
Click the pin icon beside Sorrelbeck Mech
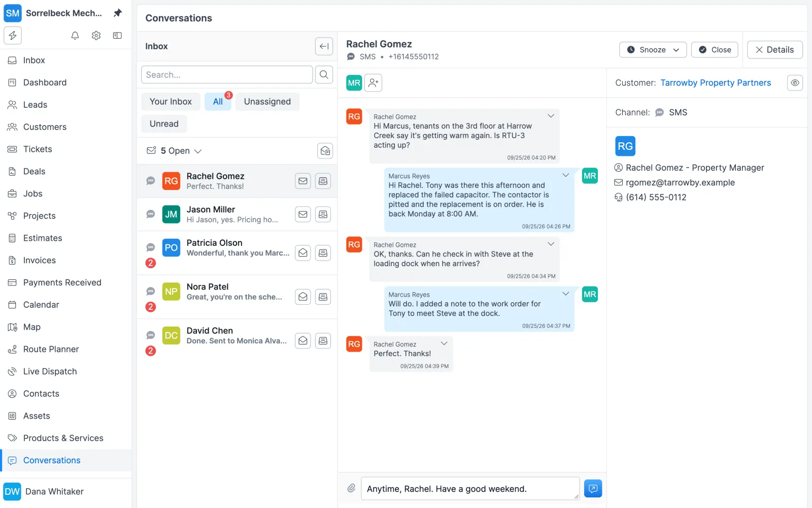tap(118, 13)
